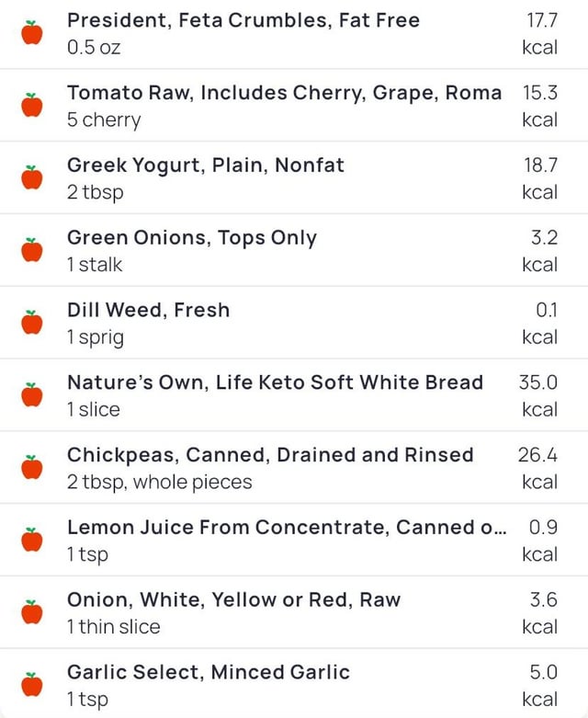This screenshot has width=588, height=718.
Task: Open Green Onions, Tops Only entry
Action: (x=192, y=238)
